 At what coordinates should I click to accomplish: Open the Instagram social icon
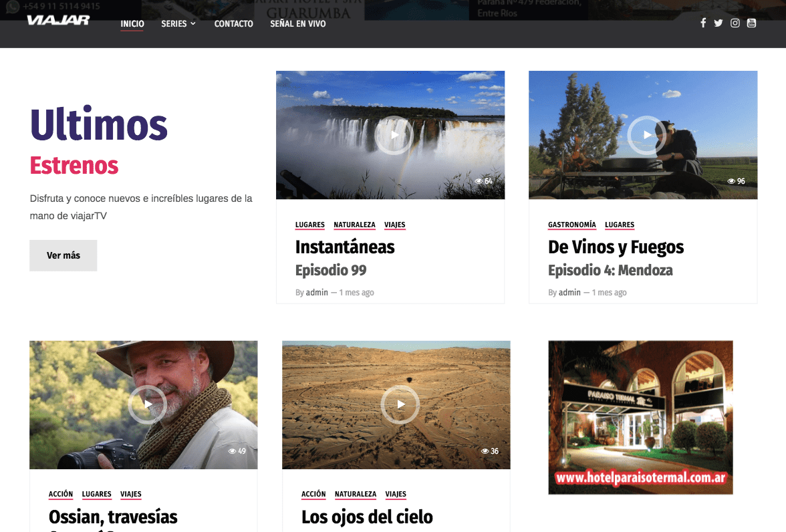point(735,23)
